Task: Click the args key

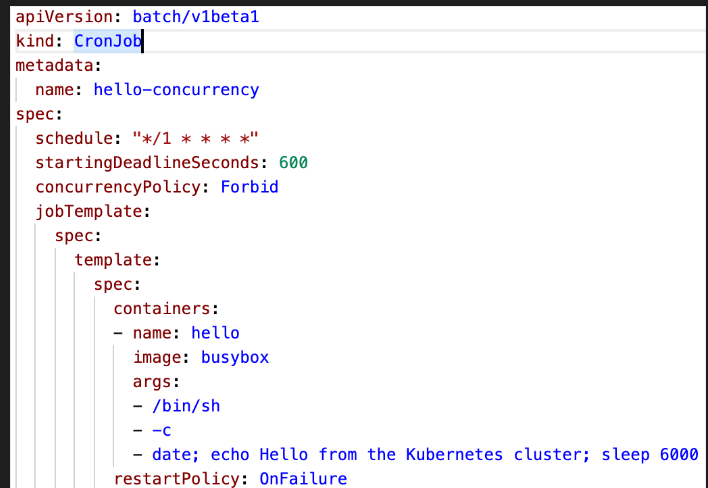Action: tap(152, 382)
